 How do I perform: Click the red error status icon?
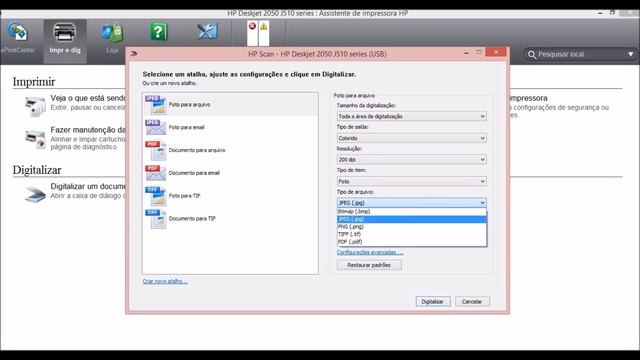pyautogui.click(x=252, y=27)
